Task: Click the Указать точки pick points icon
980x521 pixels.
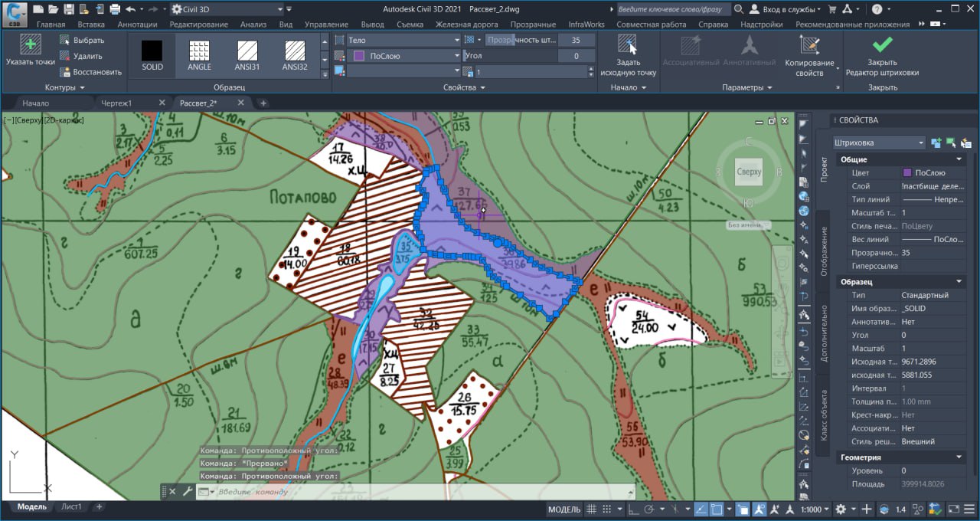Action: click(31, 46)
